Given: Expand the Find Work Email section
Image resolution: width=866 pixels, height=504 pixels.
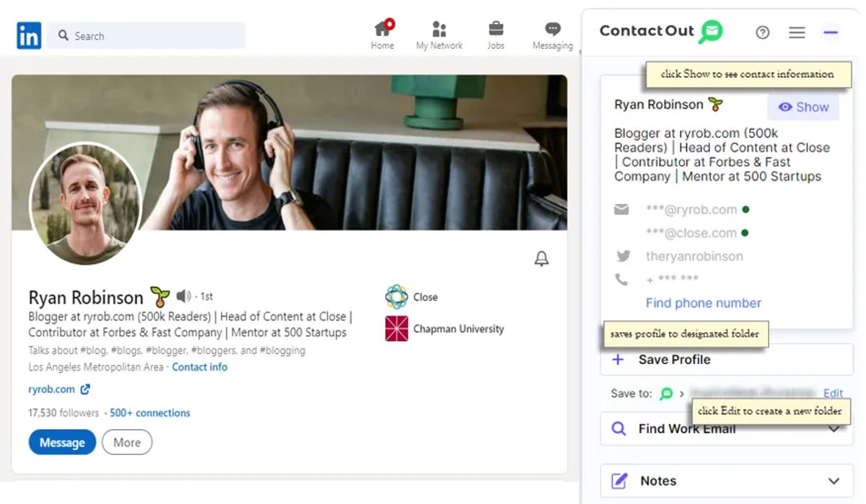Looking at the screenshot, I should coord(727,429).
